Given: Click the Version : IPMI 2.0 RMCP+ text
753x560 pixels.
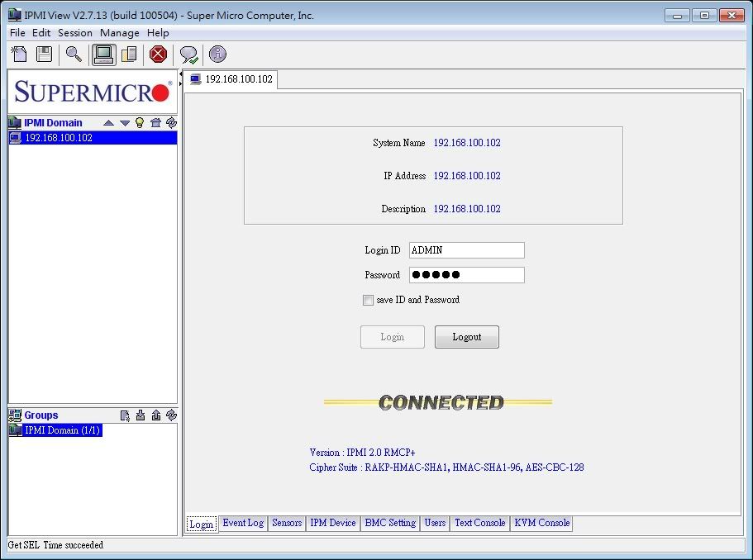Looking at the screenshot, I should click(x=363, y=453).
